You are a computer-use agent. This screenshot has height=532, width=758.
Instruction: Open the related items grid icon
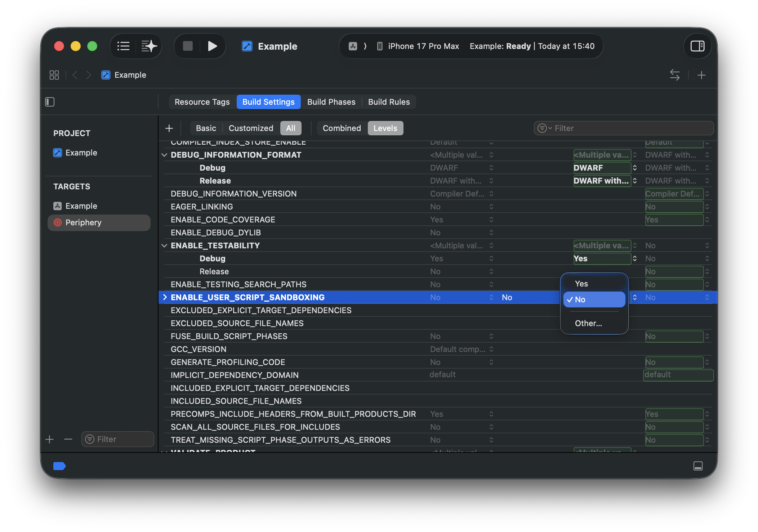point(54,75)
